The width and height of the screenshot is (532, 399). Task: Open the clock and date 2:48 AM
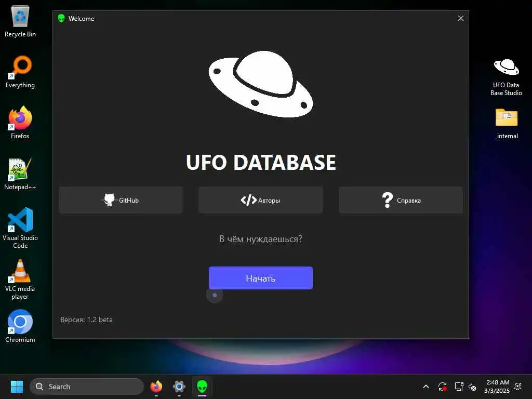497,387
